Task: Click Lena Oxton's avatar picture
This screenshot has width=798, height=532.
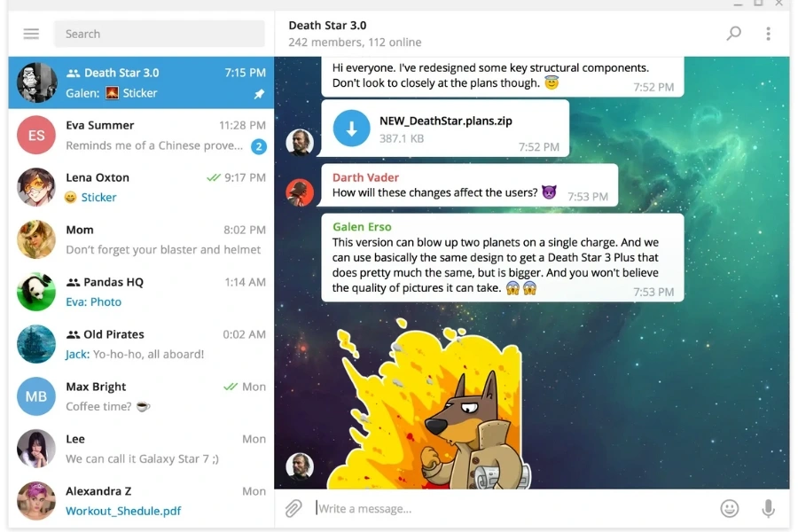Action: [36, 187]
